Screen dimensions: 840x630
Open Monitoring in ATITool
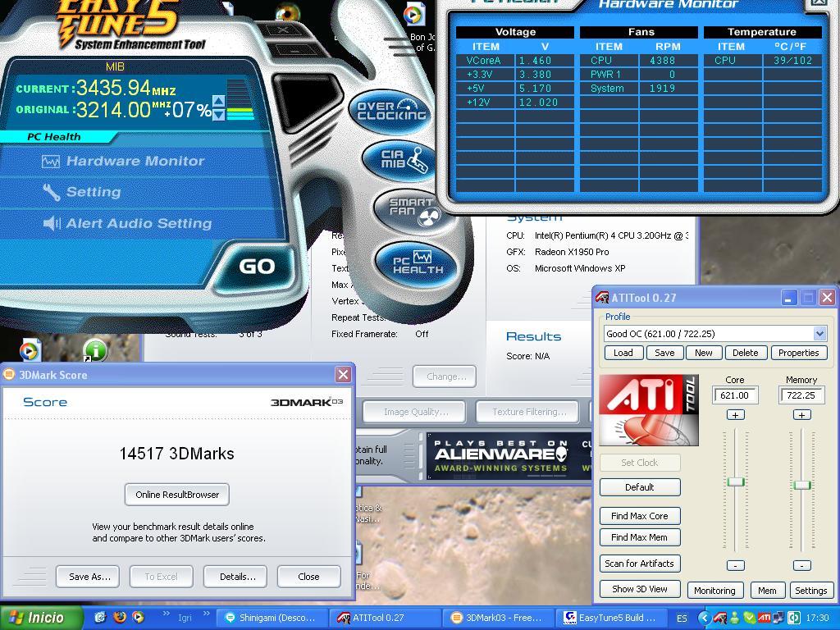click(x=714, y=591)
